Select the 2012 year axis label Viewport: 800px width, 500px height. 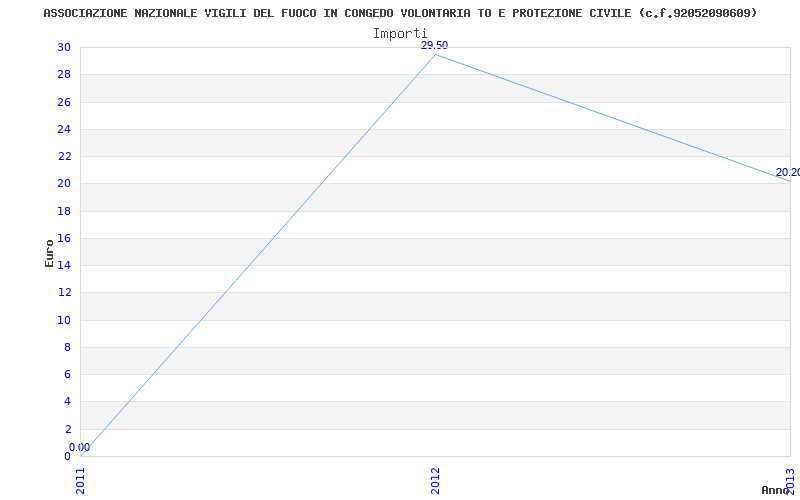click(x=435, y=481)
